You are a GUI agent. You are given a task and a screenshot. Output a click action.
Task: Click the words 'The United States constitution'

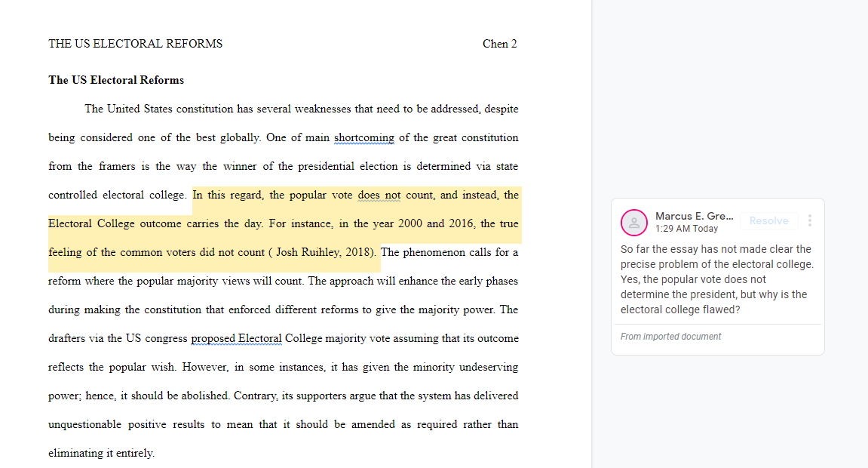click(x=159, y=109)
